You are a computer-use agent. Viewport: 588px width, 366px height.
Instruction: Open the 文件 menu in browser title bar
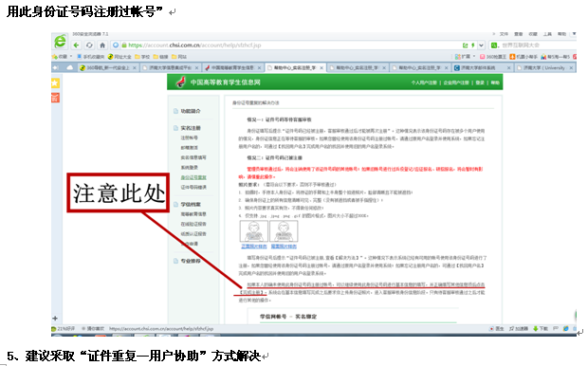tap(504, 34)
